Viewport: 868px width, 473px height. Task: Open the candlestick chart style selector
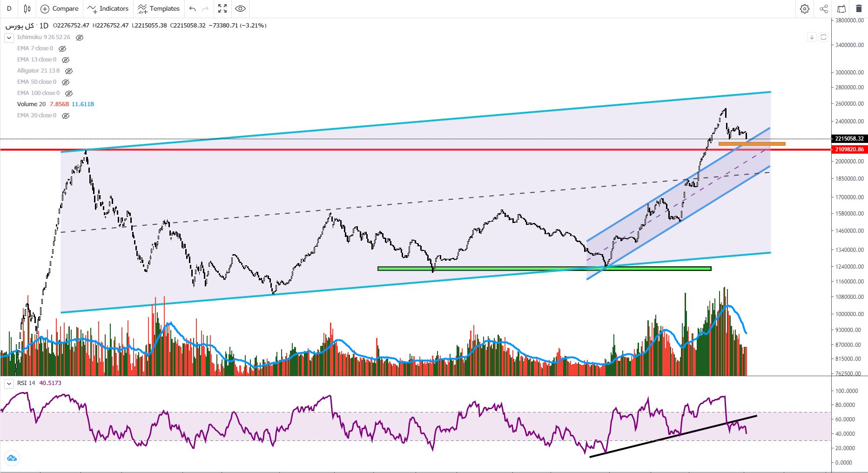[x=27, y=9]
